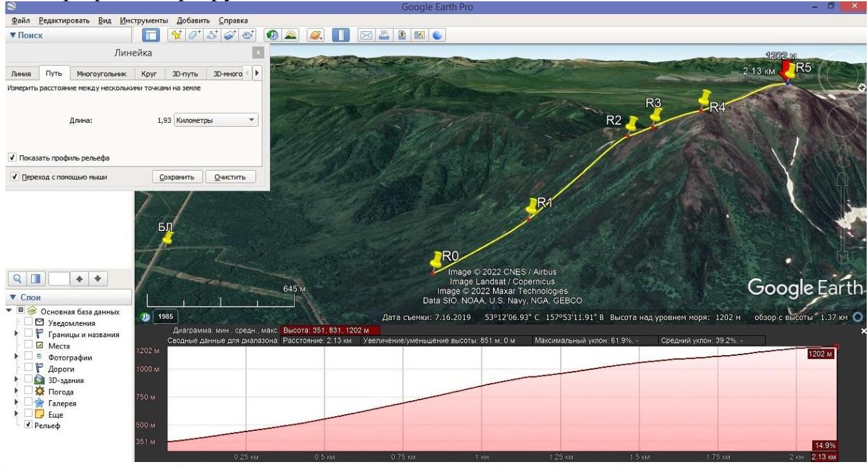Toggle the 'Рельеф' layer checkbox
Image resolution: width=868 pixels, height=466 pixels.
(x=28, y=426)
